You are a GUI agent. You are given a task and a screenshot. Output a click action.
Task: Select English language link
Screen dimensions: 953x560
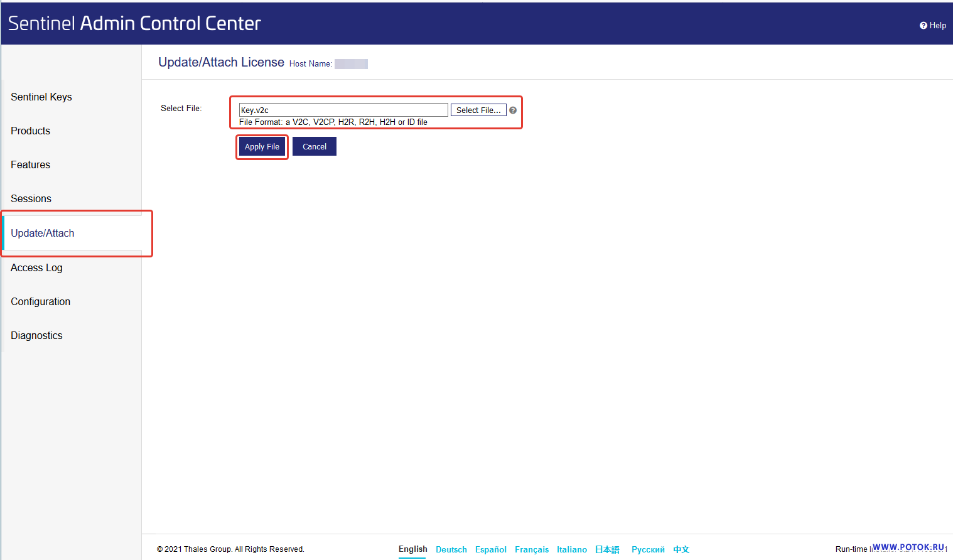[413, 549]
